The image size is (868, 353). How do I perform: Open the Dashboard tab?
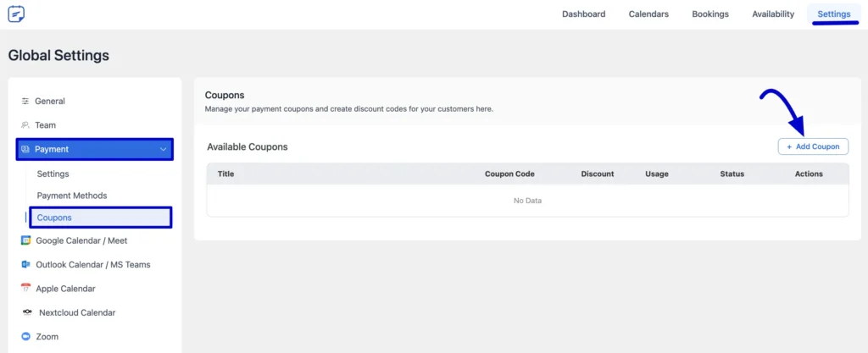pos(583,14)
